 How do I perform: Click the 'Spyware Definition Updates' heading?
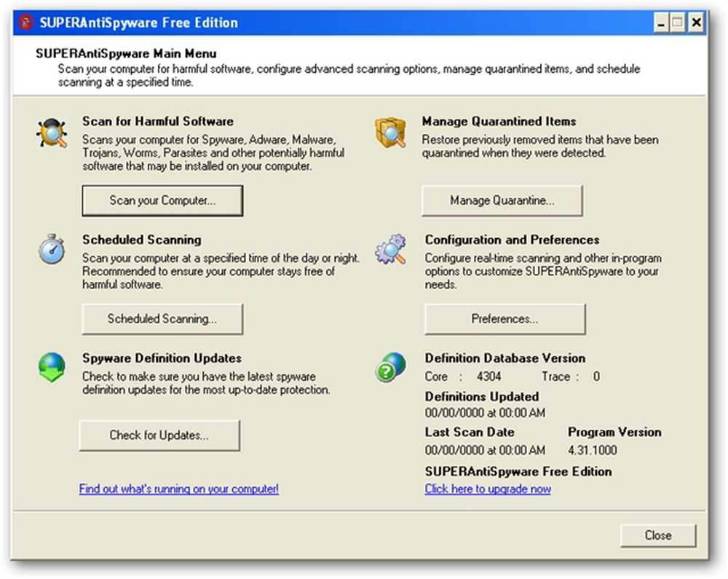coord(162,358)
